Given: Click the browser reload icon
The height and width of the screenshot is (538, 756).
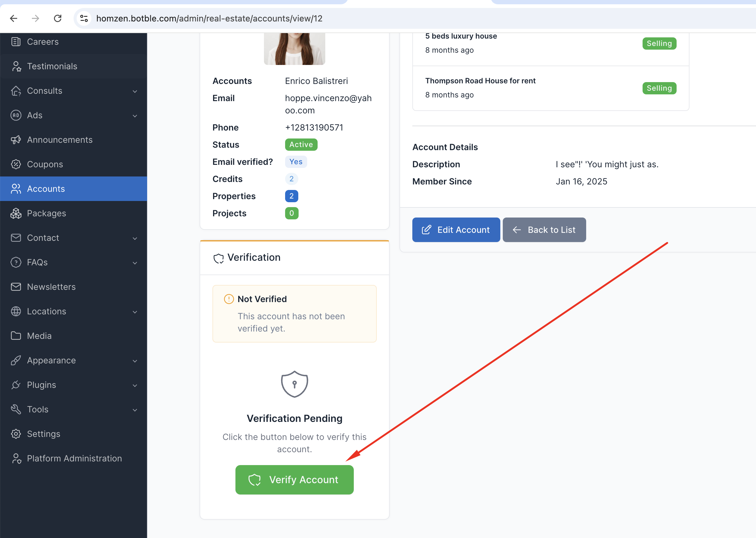Looking at the screenshot, I should pyautogui.click(x=58, y=18).
